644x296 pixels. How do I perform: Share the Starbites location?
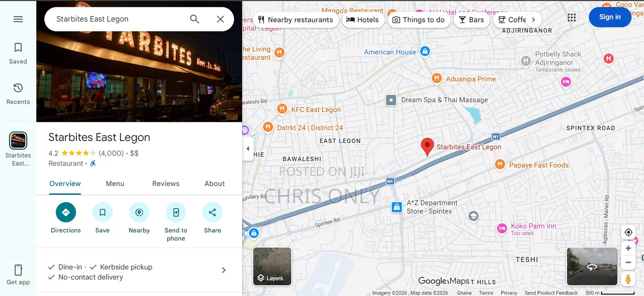click(213, 218)
